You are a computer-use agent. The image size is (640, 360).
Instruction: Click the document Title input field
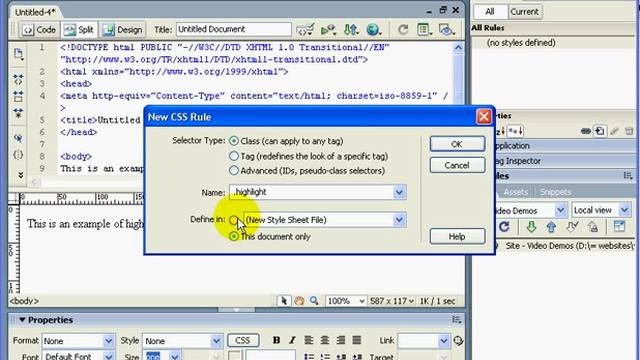pyautogui.click(x=234, y=29)
